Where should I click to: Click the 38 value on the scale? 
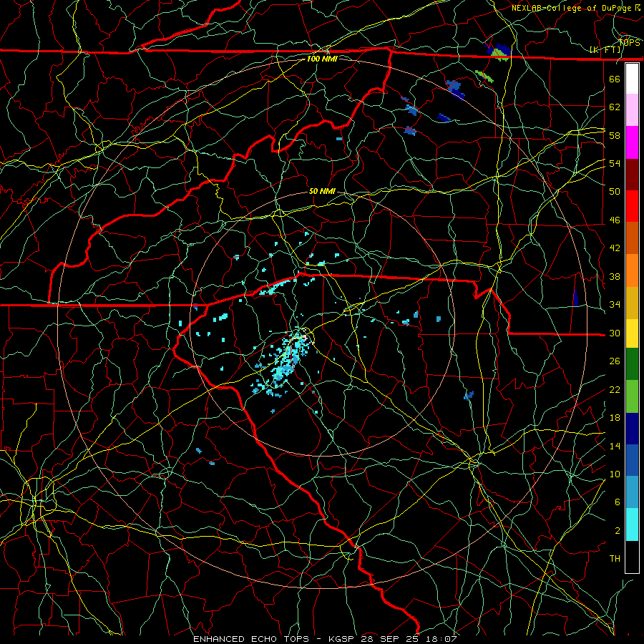615,276
